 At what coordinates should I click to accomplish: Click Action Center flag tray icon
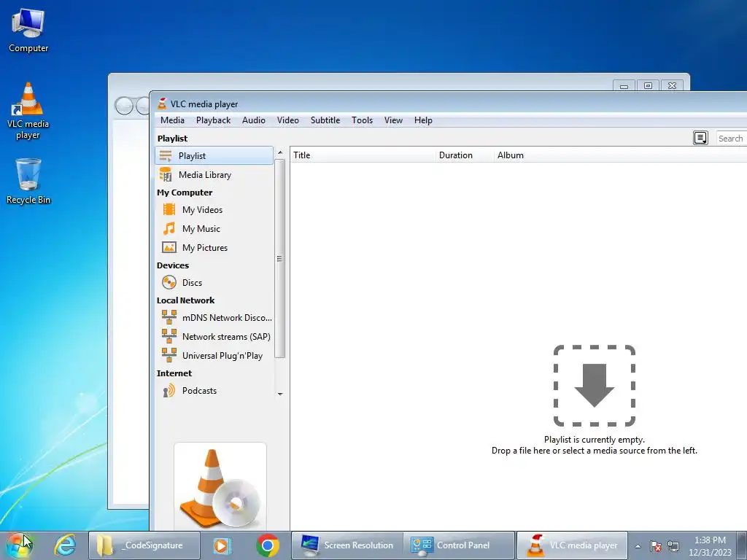(x=656, y=546)
